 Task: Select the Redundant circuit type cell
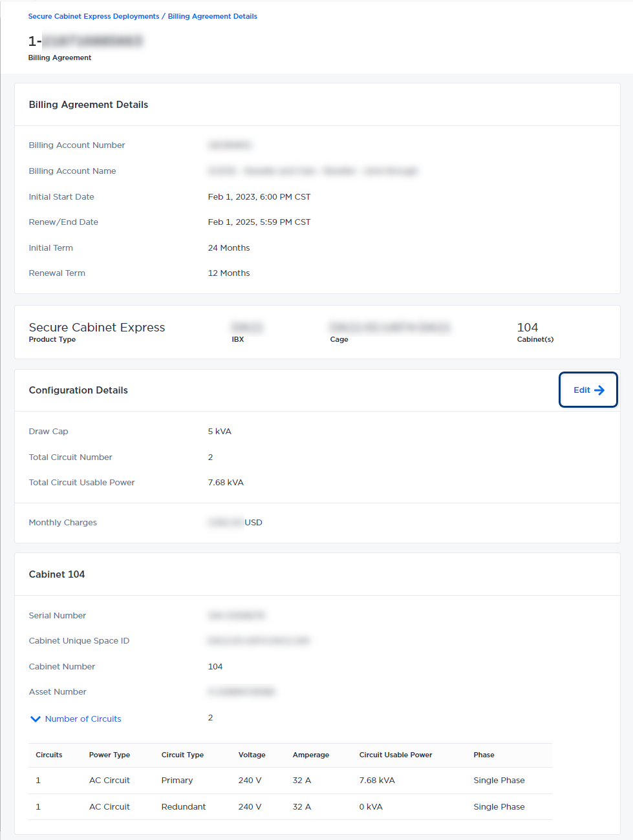[x=184, y=807]
